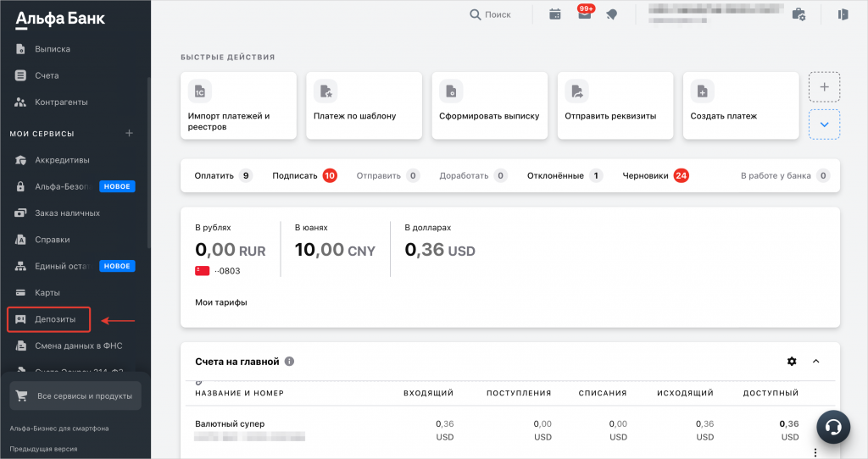The image size is (868, 459).
Task: Click plus icon beside Мои сервисы
Action: pyautogui.click(x=130, y=133)
